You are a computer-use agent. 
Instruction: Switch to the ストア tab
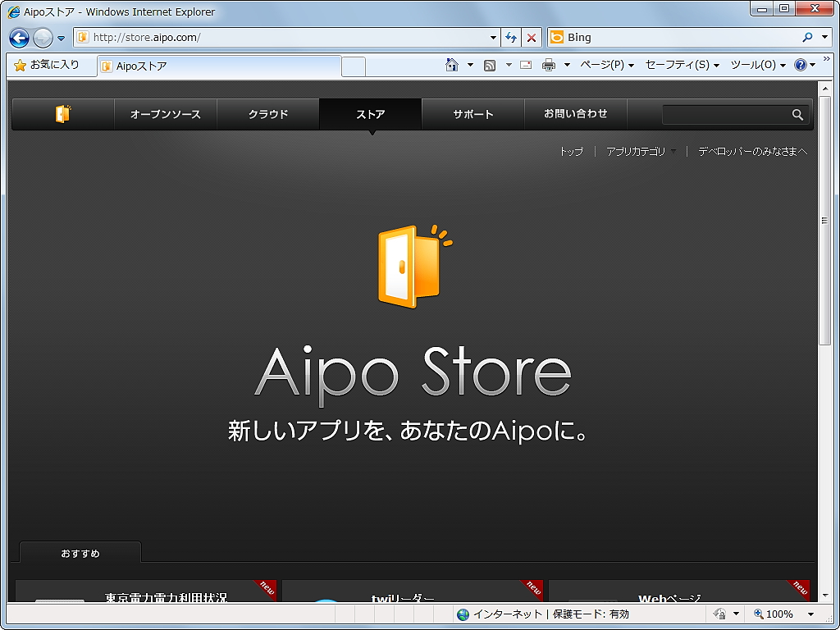click(x=370, y=114)
